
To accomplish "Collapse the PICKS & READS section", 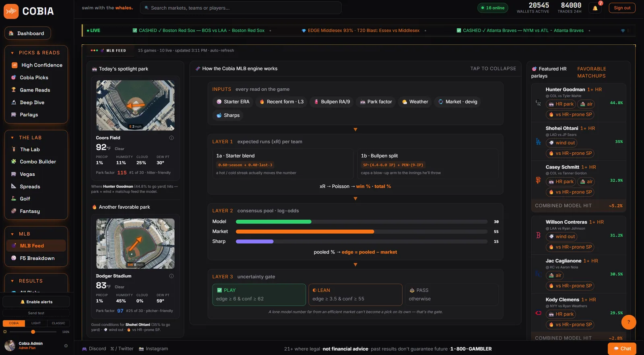I will 36,53.
